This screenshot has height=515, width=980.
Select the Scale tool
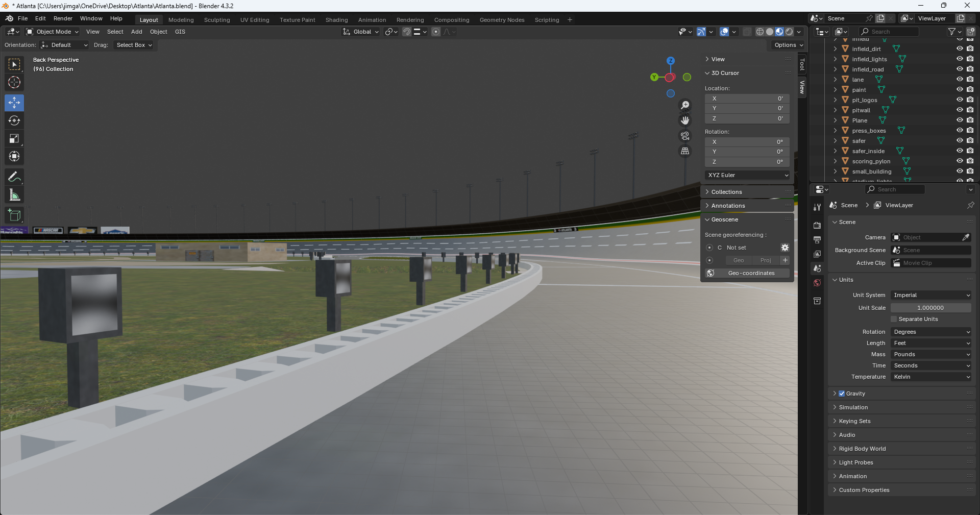coord(14,138)
